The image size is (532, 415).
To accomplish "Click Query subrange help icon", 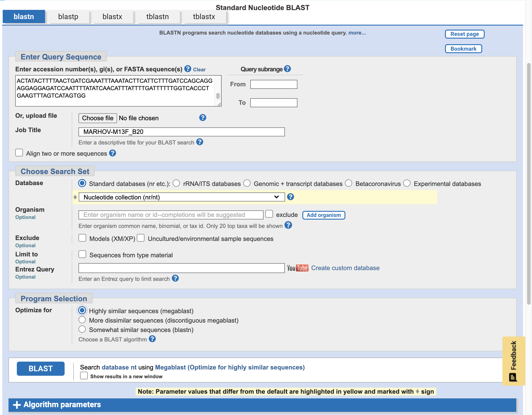I will (288, 69).
